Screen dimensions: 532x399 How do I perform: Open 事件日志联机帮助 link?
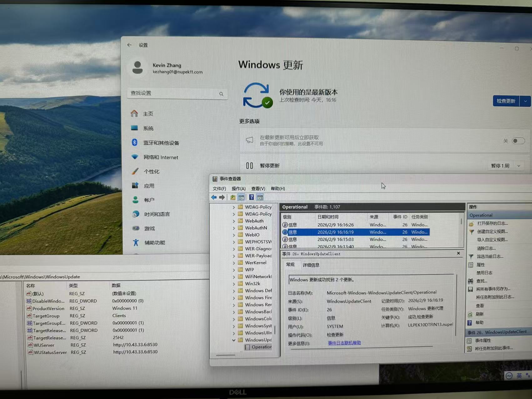344,343
